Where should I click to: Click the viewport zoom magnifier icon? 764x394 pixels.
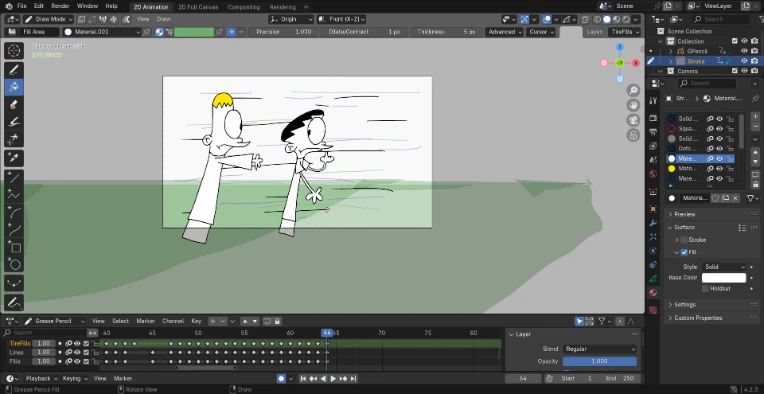click(633, 90)
